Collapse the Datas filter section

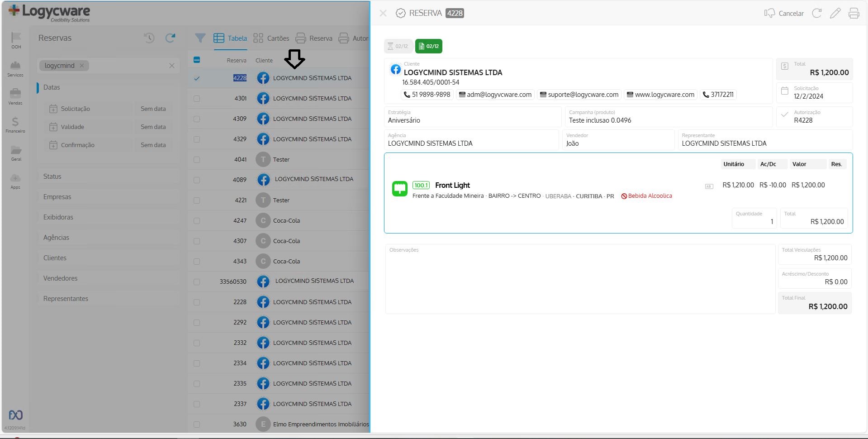tap(109, 87)
